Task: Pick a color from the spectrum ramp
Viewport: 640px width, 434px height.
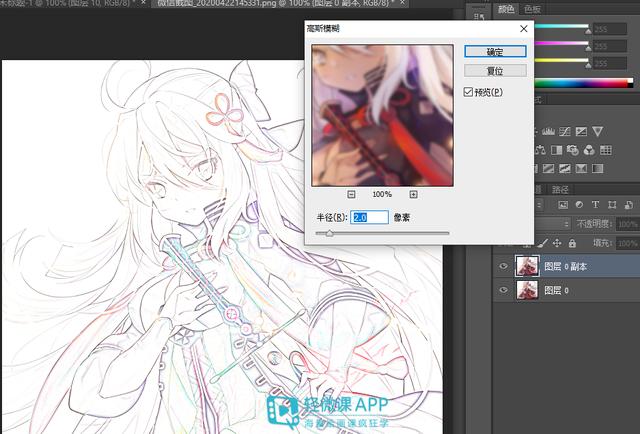Action: (584, 83)
